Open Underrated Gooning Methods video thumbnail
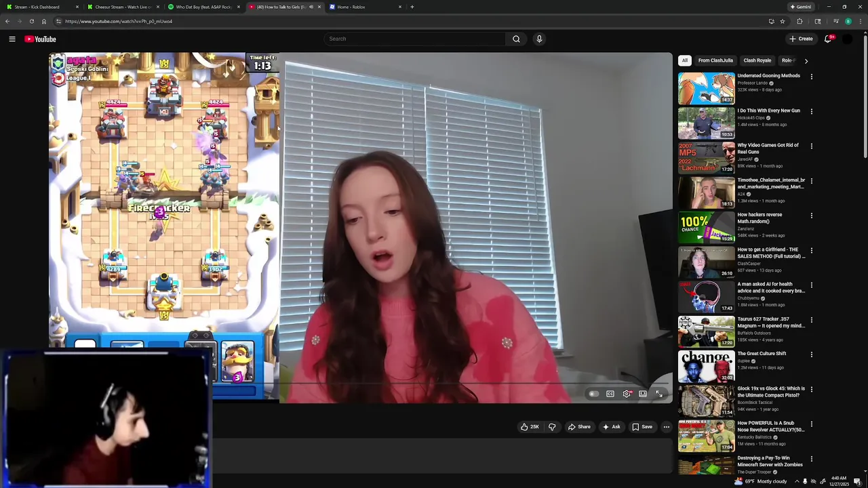This screenshot has height=488, width=868. (706, 88)
